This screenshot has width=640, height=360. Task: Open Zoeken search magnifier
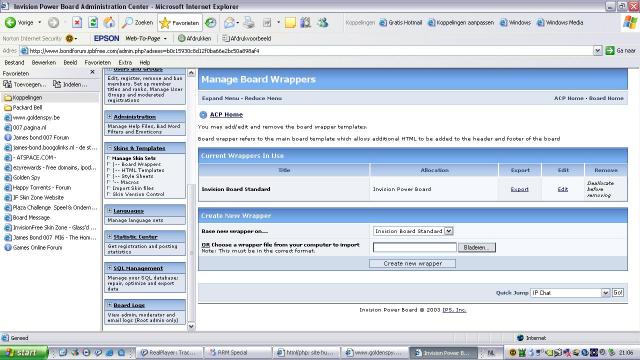138,23
